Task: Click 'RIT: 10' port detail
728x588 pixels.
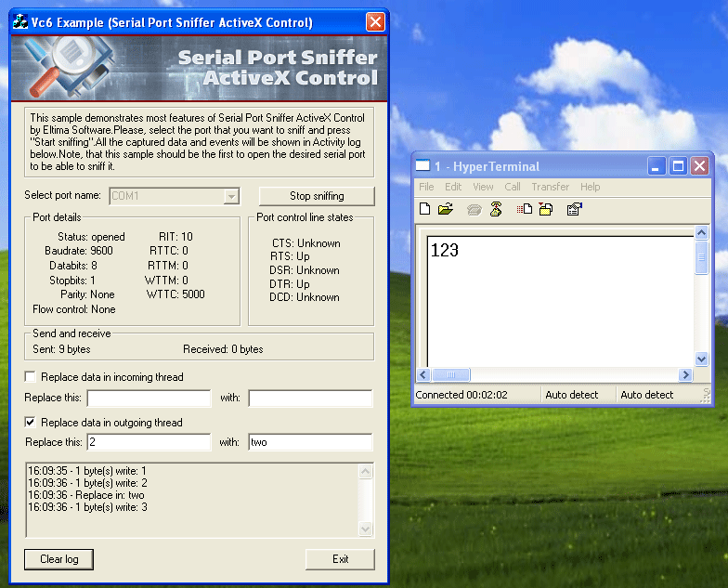Action: point(175,237)
